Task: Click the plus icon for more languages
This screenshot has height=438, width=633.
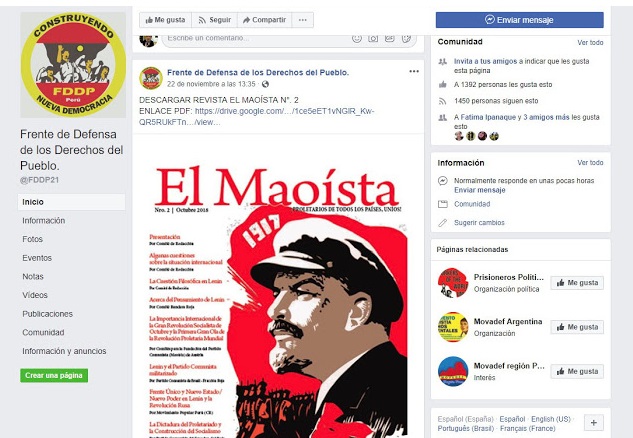Action: (594, 423)
